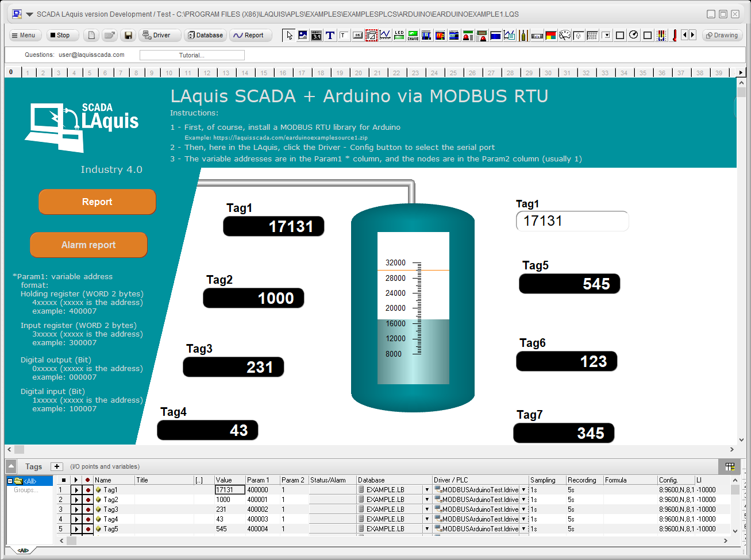This screenshot has height=560, width=751.
Task: Toggle the play arrow for Tag2 row
Action: point(76,500)
